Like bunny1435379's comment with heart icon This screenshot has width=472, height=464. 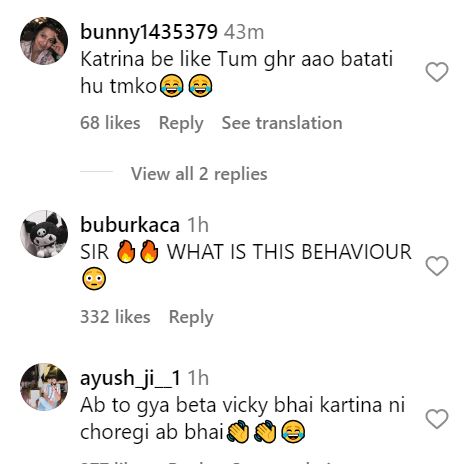click(x=437, y=72)
